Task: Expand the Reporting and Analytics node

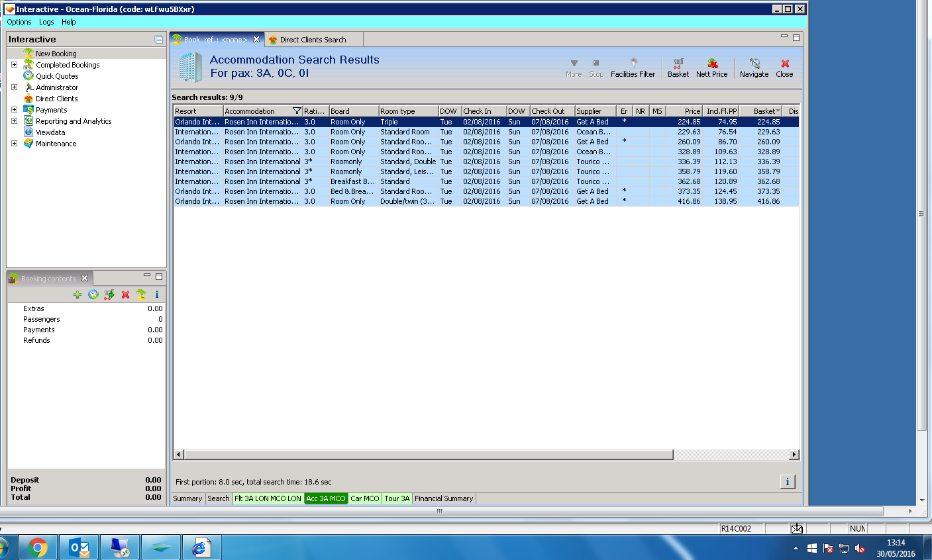Action: pyautogui.click(x=14, y=120)
